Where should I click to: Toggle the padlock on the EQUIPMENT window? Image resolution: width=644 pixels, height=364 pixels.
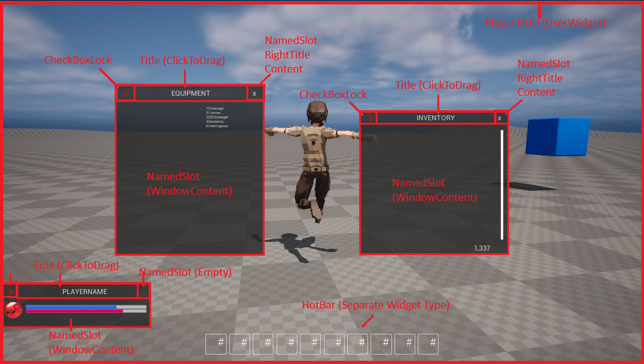coord(125,93)
